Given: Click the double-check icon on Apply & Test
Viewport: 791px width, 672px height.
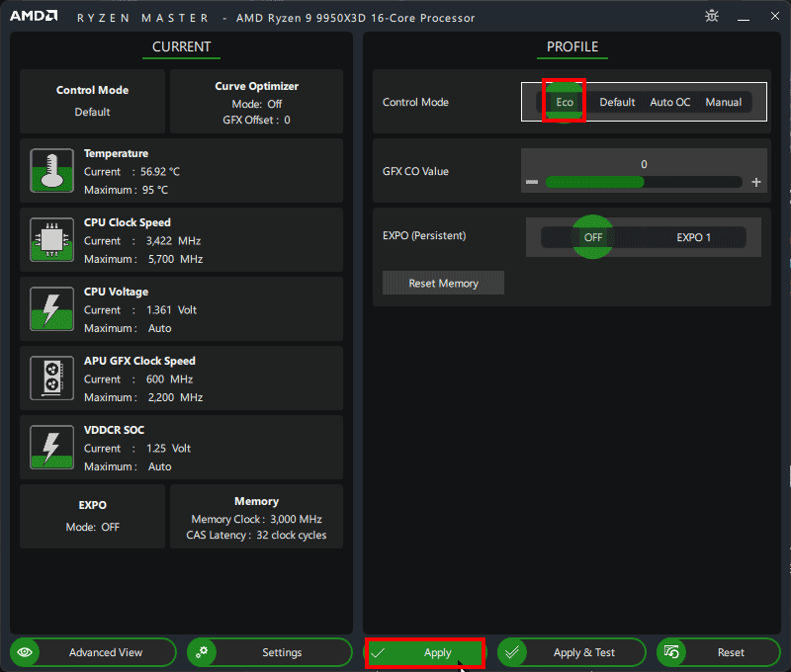Looking at the screenshot, I should click(x=512, y=652).
